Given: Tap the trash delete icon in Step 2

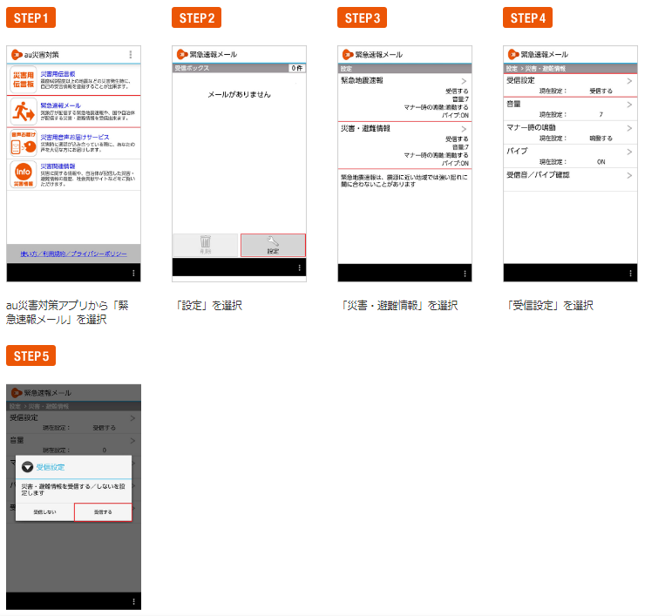Looking at the screenshot, I should point(206,245).
